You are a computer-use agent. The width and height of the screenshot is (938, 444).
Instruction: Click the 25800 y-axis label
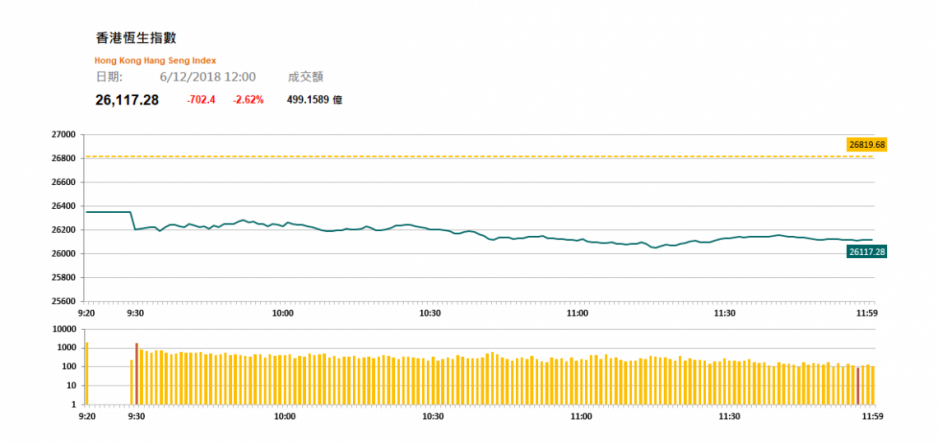(x=65, y=278)
